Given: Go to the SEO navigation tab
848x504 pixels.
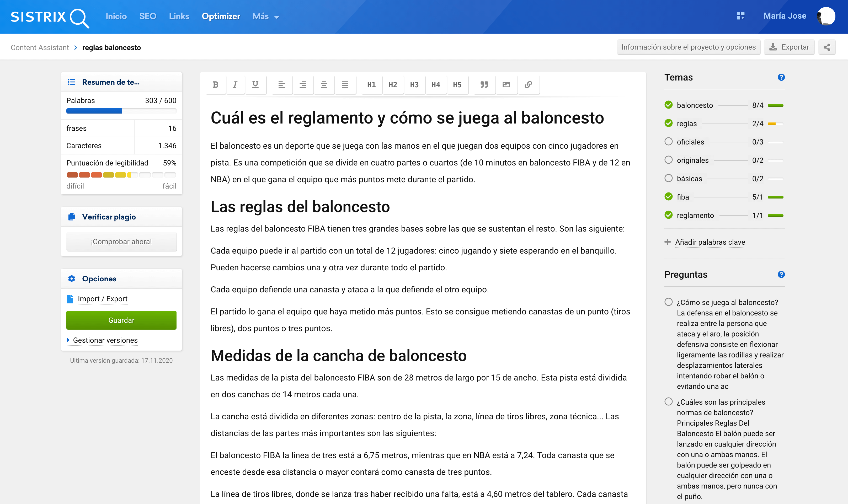Looking at the screenshot, I should pos(148,16).
